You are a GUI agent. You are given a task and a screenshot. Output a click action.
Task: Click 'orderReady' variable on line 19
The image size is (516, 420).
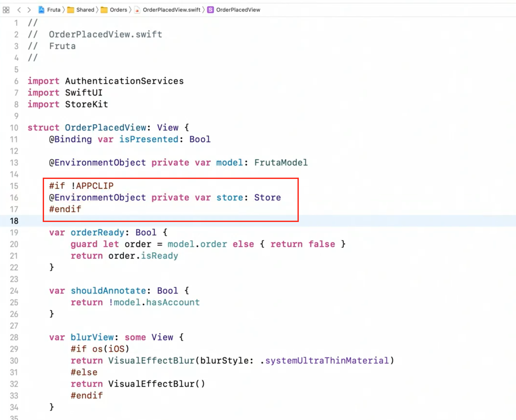point(97,232)
